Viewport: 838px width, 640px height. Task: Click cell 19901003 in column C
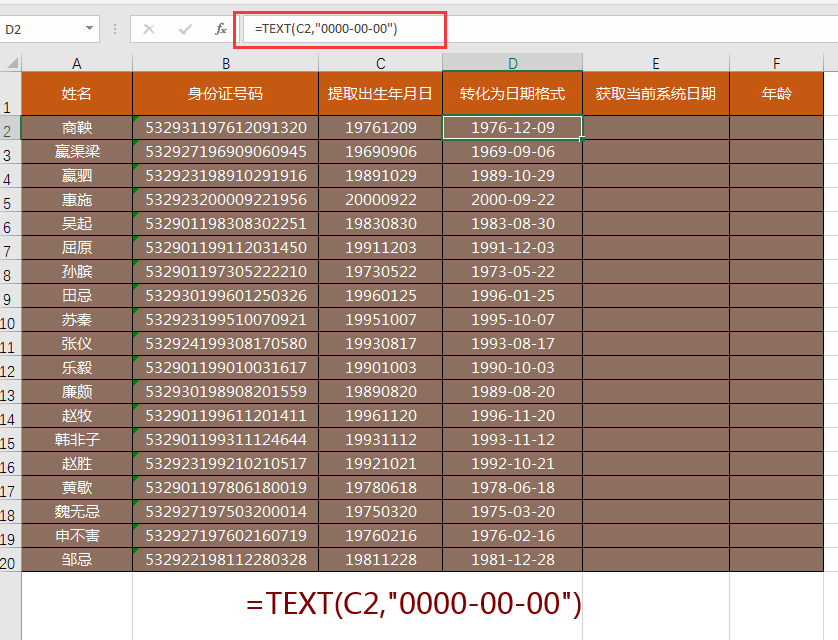tap(381, 368)
